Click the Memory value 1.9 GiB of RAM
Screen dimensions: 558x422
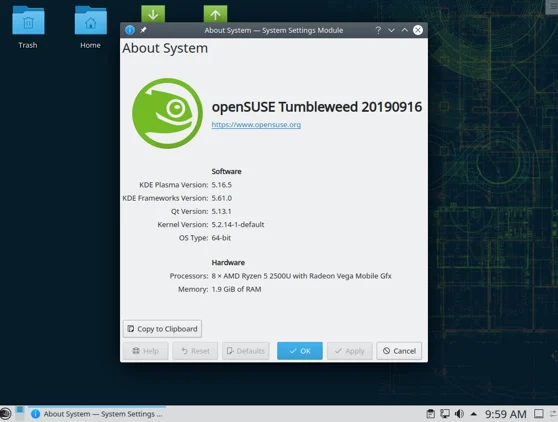(x=236, y=289)
